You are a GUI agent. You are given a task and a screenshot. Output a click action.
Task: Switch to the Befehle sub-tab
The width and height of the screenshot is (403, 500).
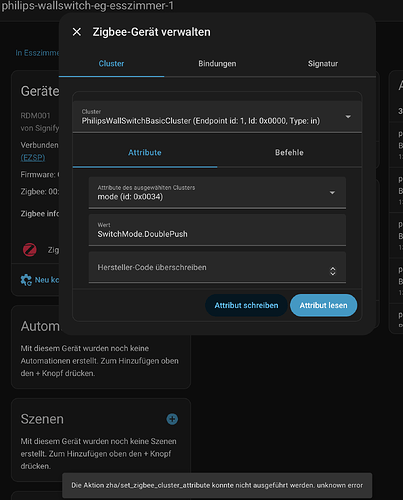pos(289,153)
